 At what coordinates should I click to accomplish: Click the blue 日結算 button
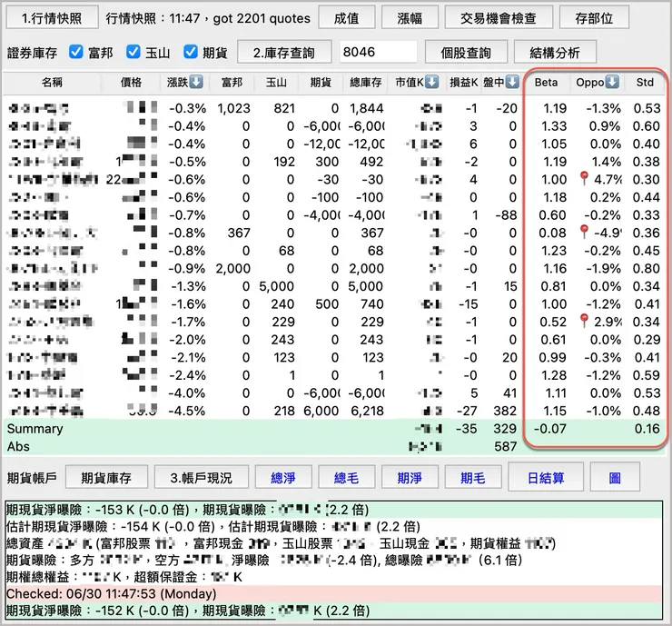[x=546, y=478]
